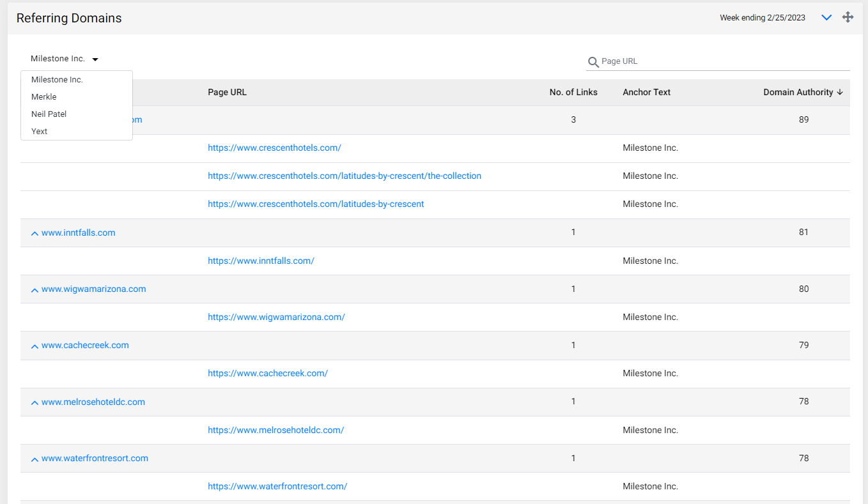Collapse the www.inntfalls.com row
Screen dimensions: 868x504
35,234
